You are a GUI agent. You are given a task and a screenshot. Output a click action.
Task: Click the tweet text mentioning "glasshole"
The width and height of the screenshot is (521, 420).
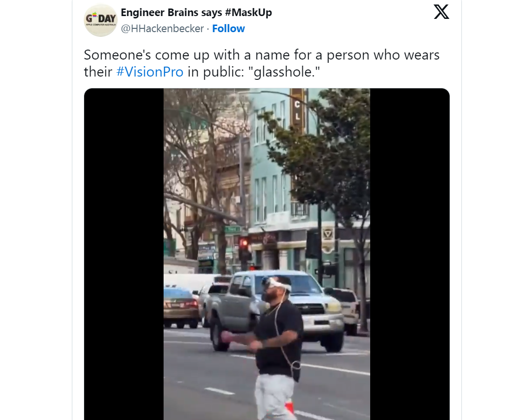pyautogui.click(x=262, y=63)
